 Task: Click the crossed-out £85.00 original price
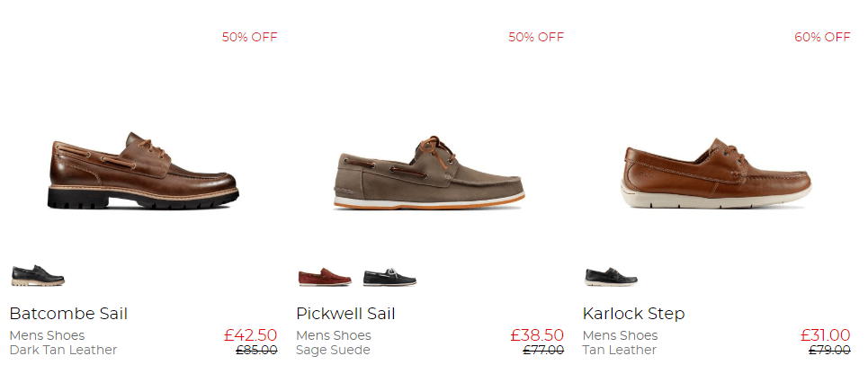(256, 350)
